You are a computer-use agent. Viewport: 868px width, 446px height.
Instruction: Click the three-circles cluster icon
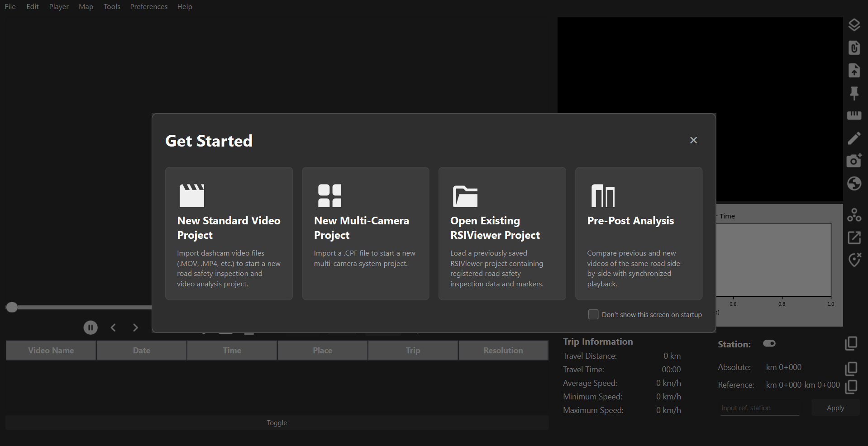(854, 215)
